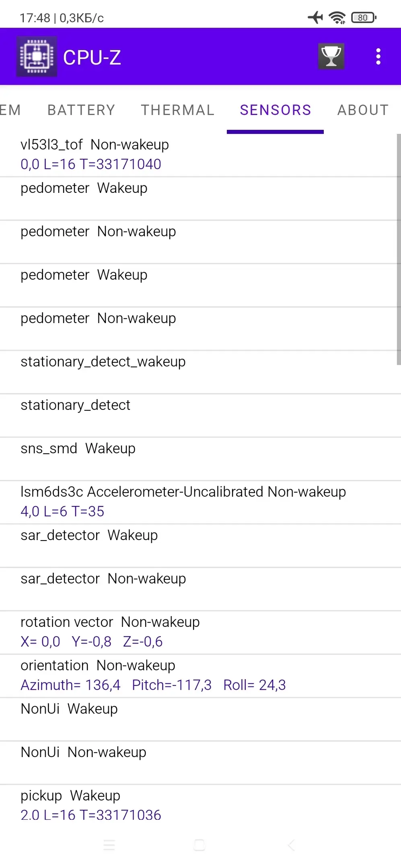Screen dimensions: 401x868
Task: Open the About tab
Action: (363, 110)
